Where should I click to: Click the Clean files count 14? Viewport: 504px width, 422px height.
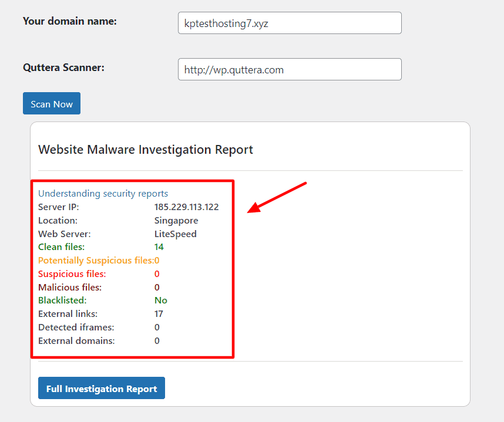pyautogui.click(x=159, y=247)
